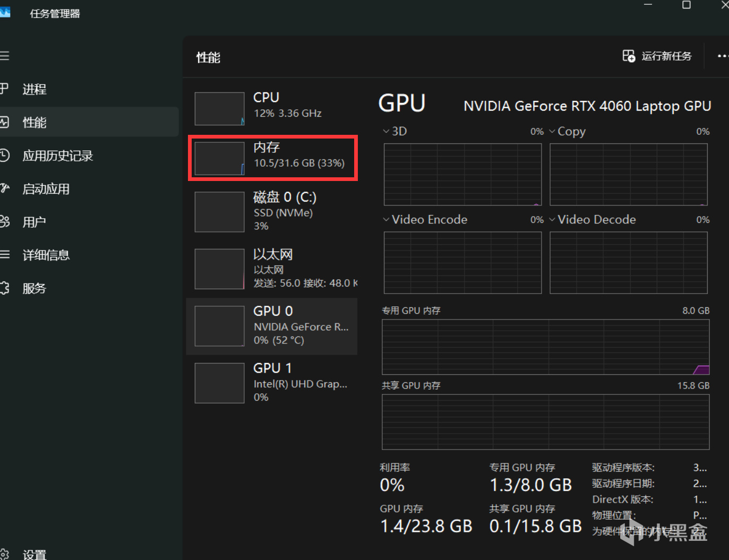The image size is (729, 560).
Task: Click the driver date (驱动程序日期) label
Action: tap(623, 484)
